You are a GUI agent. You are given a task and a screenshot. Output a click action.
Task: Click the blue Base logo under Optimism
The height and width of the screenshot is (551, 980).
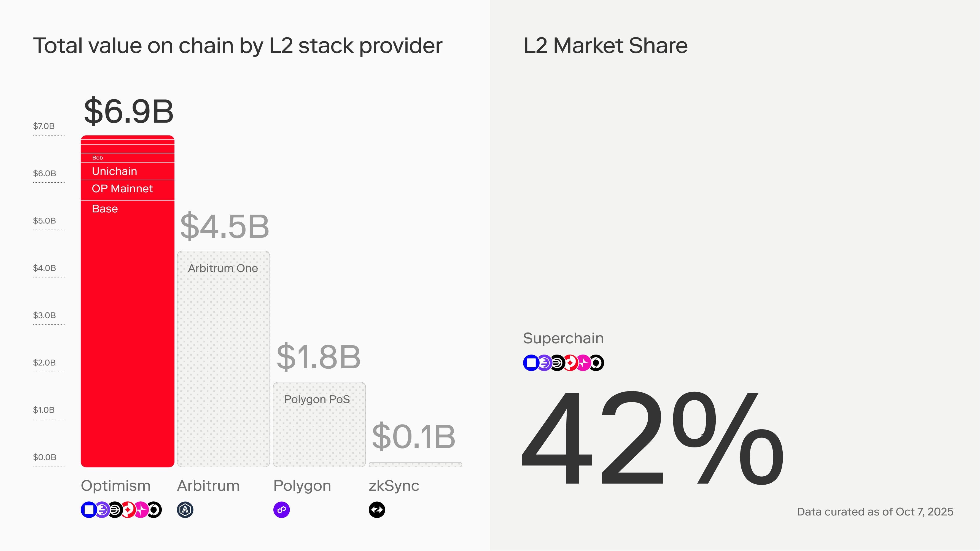tap(88, 510)
